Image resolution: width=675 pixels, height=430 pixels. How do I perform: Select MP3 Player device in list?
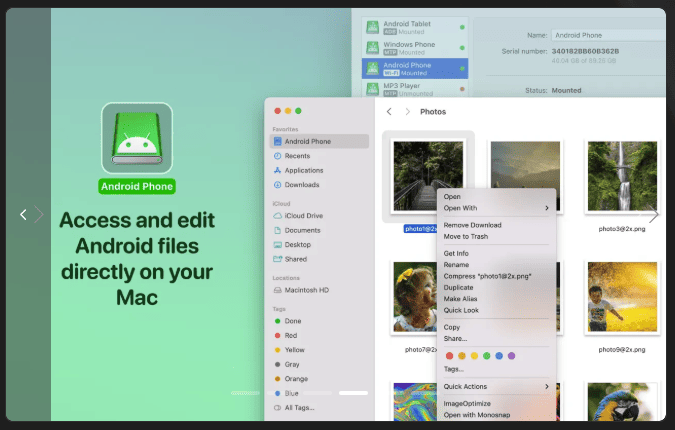tap(415, 89)
